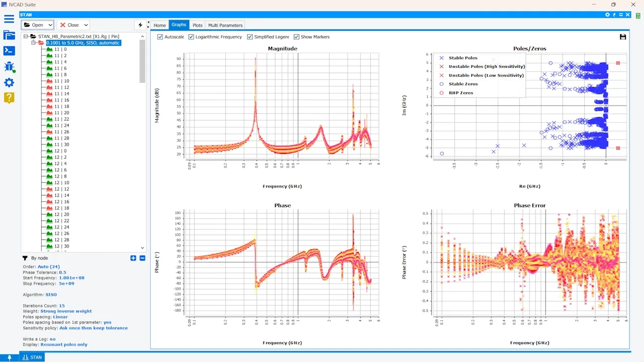Image resolution: width=644 pixels, height=362 pixels.
Task: Click the help question mark icon
Action: 9,98
